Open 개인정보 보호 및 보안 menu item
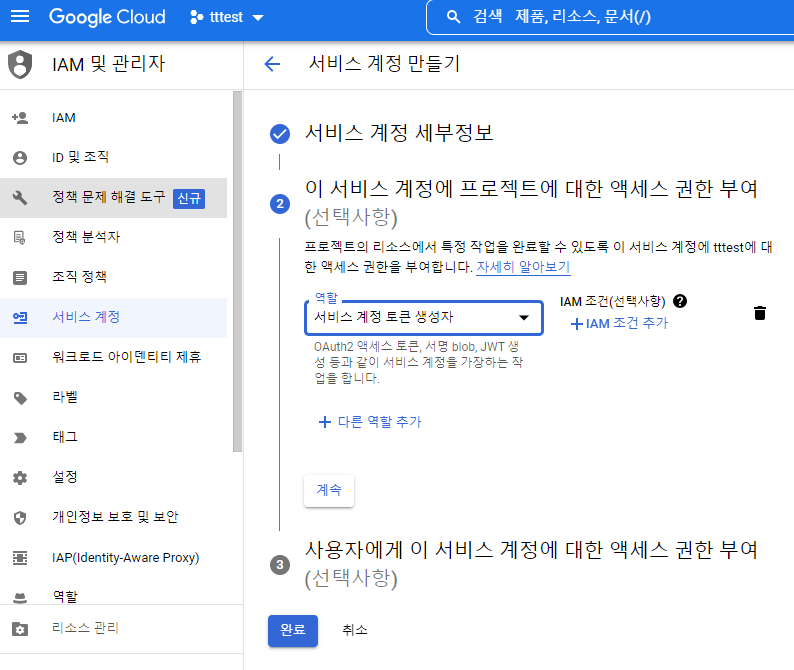This screenshot has width=794, height=670. (113, 517)
